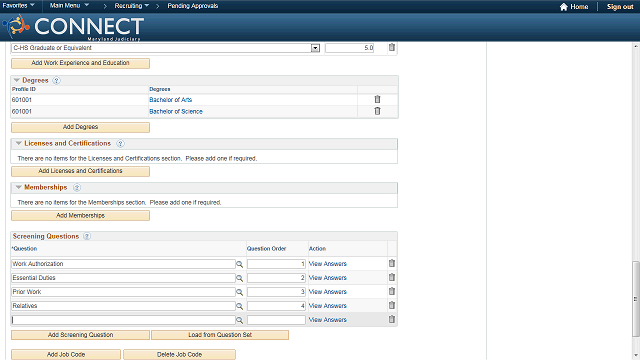View Answers for Prior Work
Viewport: 640px width, 360px height.
[328, 292]
